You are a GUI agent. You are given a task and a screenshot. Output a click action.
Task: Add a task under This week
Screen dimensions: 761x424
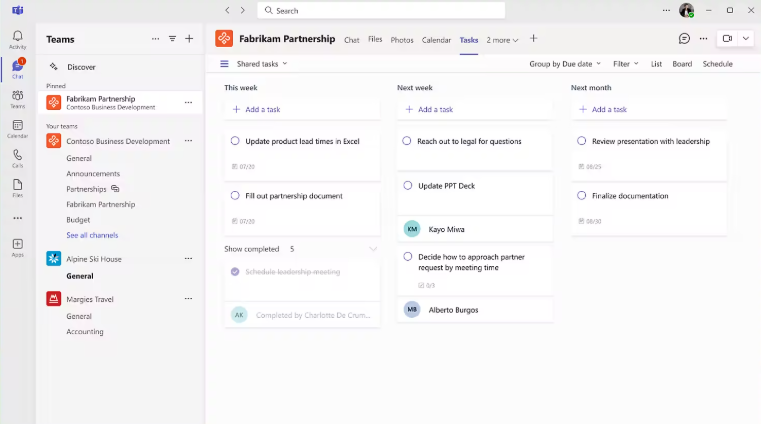(302, 109)
